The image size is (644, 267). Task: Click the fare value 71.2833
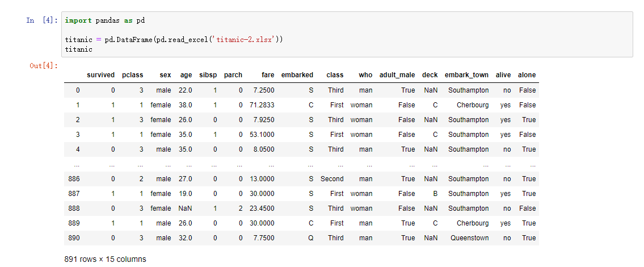pyautogui.click(x=262, y=105)
